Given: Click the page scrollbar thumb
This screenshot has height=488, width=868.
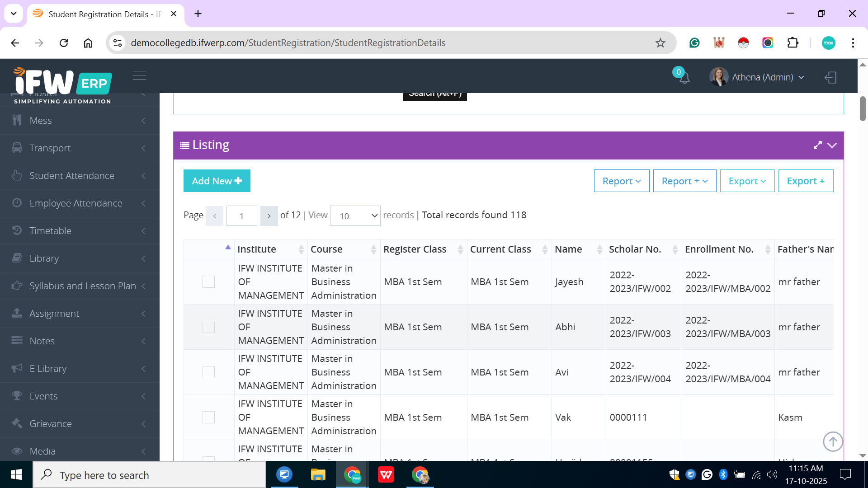Looking at the screenshot, I should click(863, 108).
